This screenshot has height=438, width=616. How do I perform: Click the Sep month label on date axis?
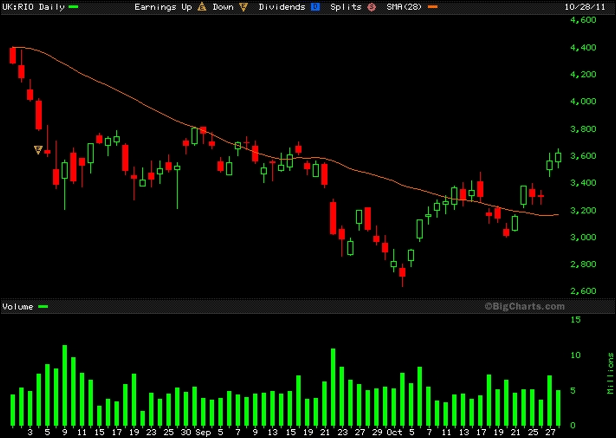(203, 432)
